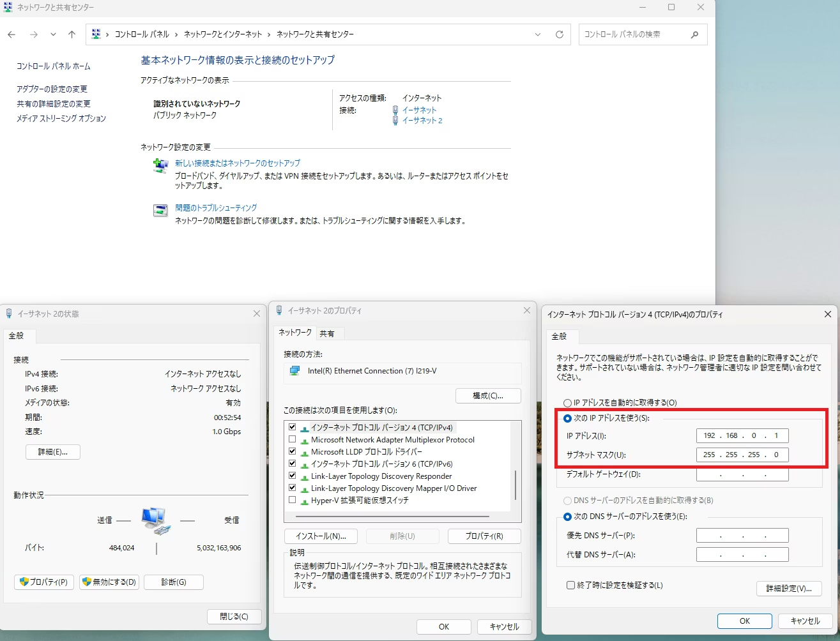Check 終了時に設定を検証する

570,585
